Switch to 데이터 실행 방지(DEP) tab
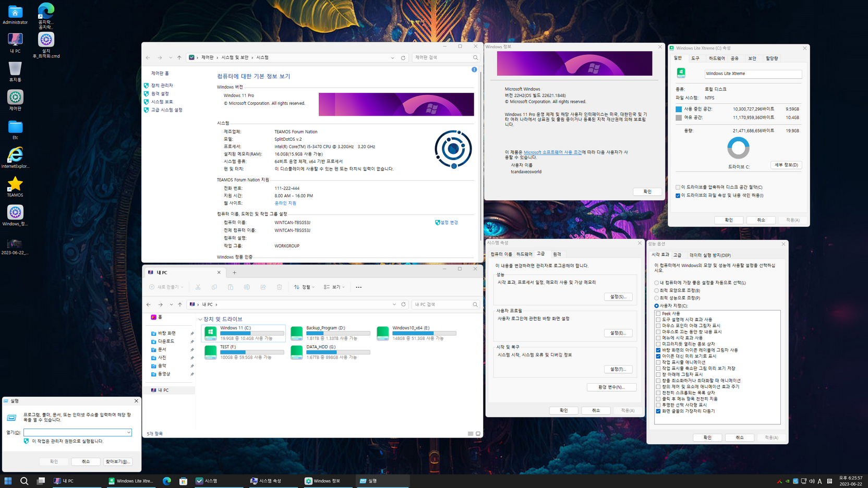The width and height of the screenshot is (868, 488). tap(710, 255)
